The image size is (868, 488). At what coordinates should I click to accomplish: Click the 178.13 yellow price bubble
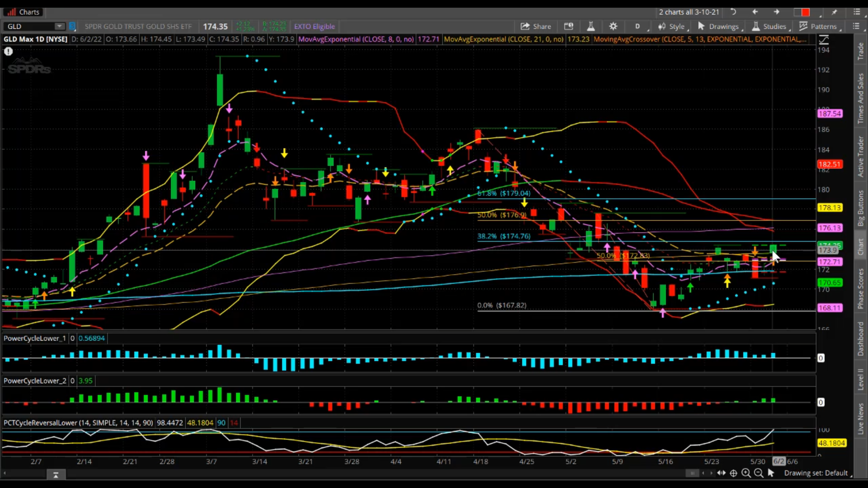pyautogui.click(x=830, y=208)
